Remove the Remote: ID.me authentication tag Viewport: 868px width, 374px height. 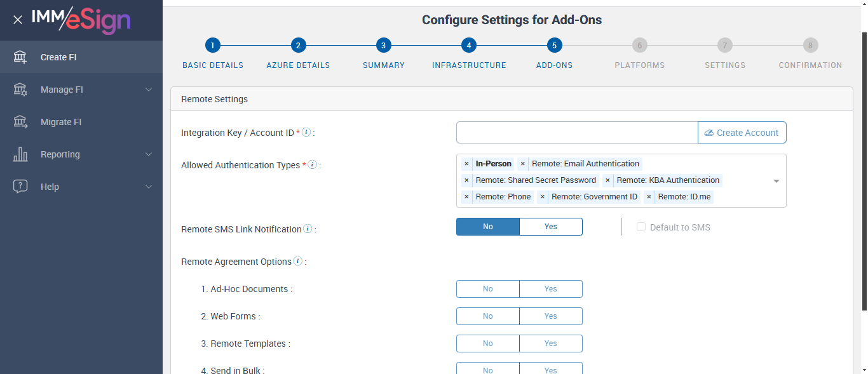[649, 197]
